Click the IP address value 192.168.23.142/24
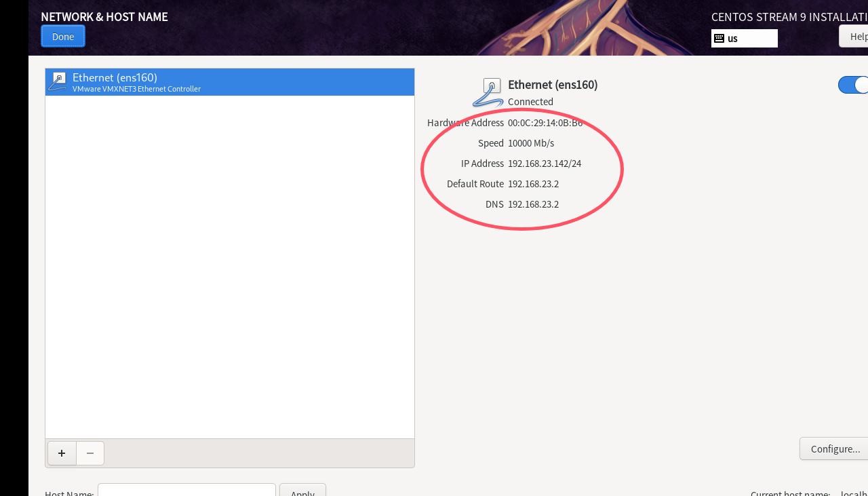This screenshot has width=868, height=496. pyautogui.click(x=545, y=164)
